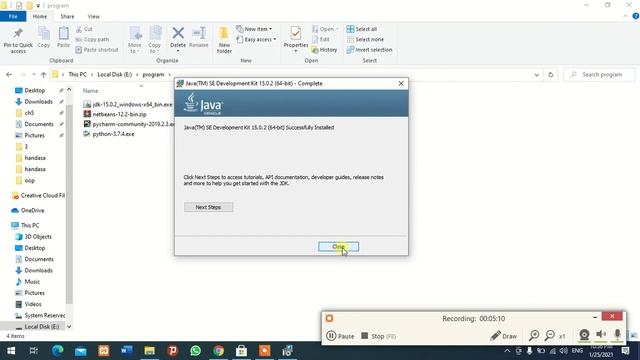Stop the screen recording
Image resolution: width=640 pixels, height=360 pixels.
click(378, 336)
